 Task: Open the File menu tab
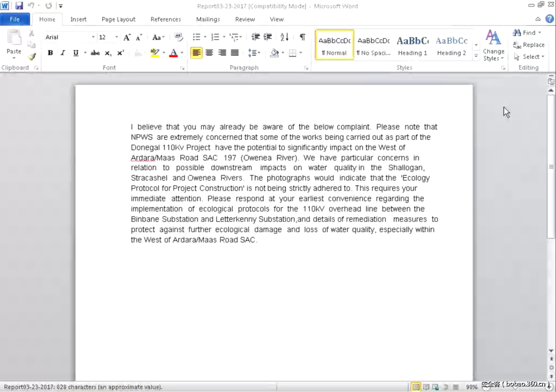(15, 19)
